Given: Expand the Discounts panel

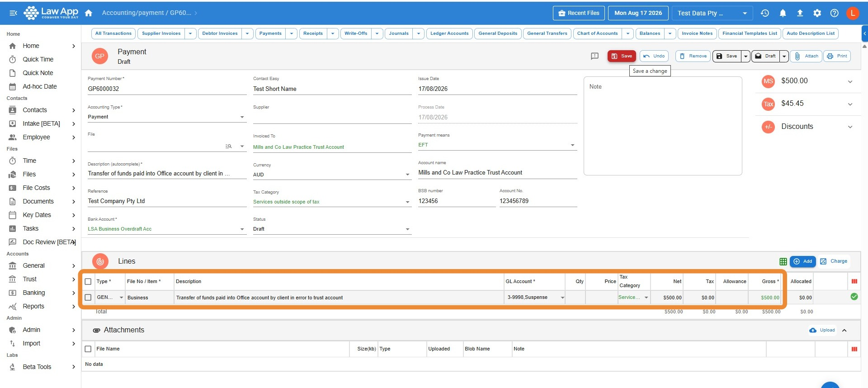Looking at the screenshot, I should click(850, 127).
